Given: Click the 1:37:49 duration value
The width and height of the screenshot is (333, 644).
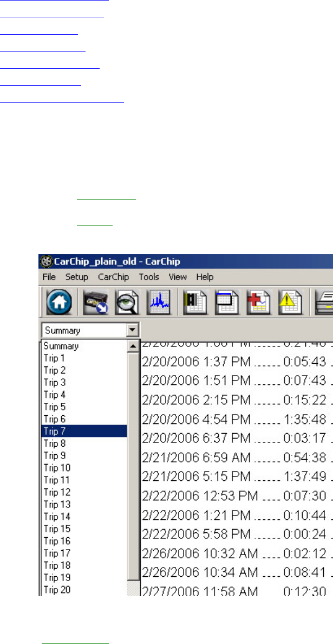Looking at the screenshot, I should click(306, 476).
